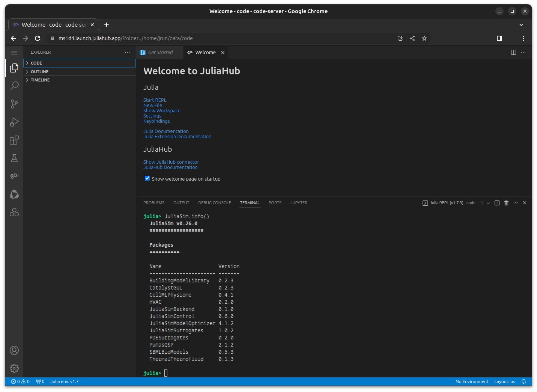Click the Chrome address bar URL

126,38
